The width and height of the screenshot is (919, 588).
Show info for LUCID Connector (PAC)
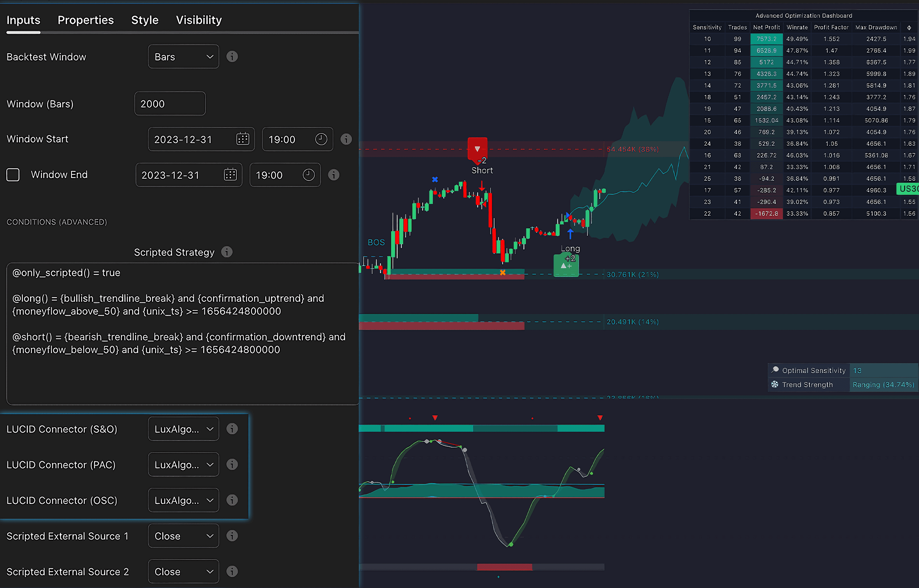click(232, 464)
